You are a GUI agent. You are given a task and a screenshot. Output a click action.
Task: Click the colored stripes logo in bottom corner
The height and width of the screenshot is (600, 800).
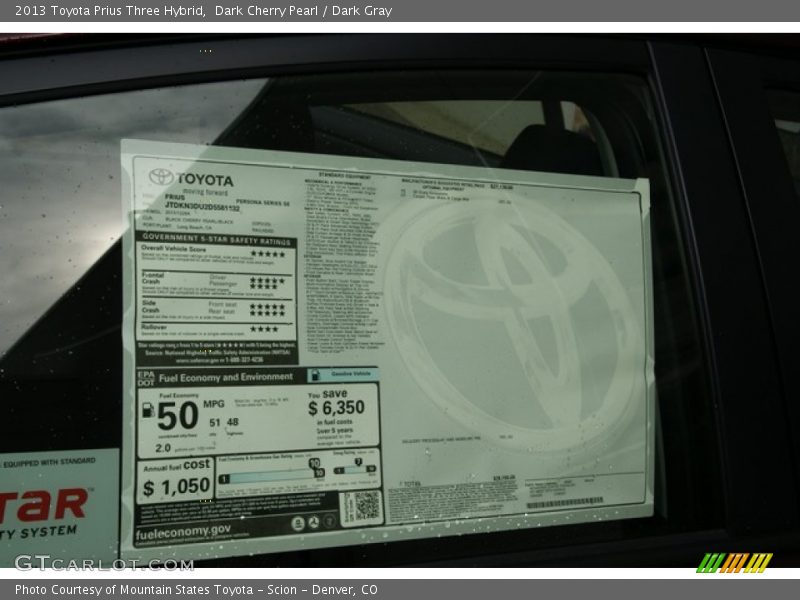pos(734,562)
